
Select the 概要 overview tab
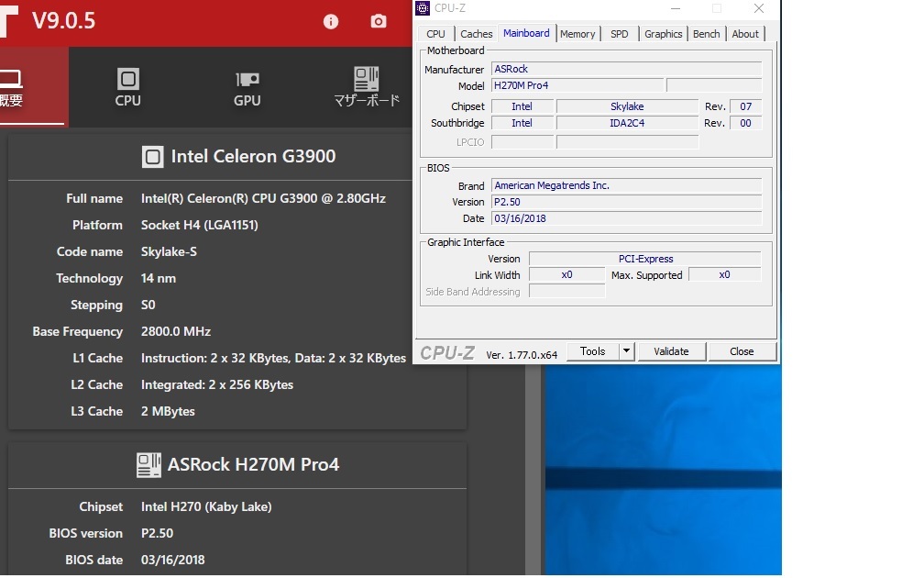click(11, 88)
